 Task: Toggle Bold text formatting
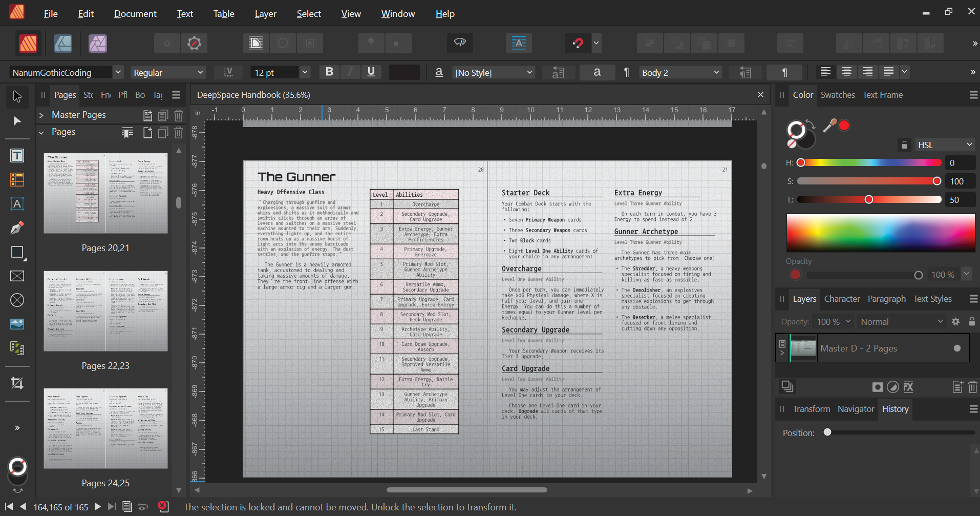pos(329,72)
